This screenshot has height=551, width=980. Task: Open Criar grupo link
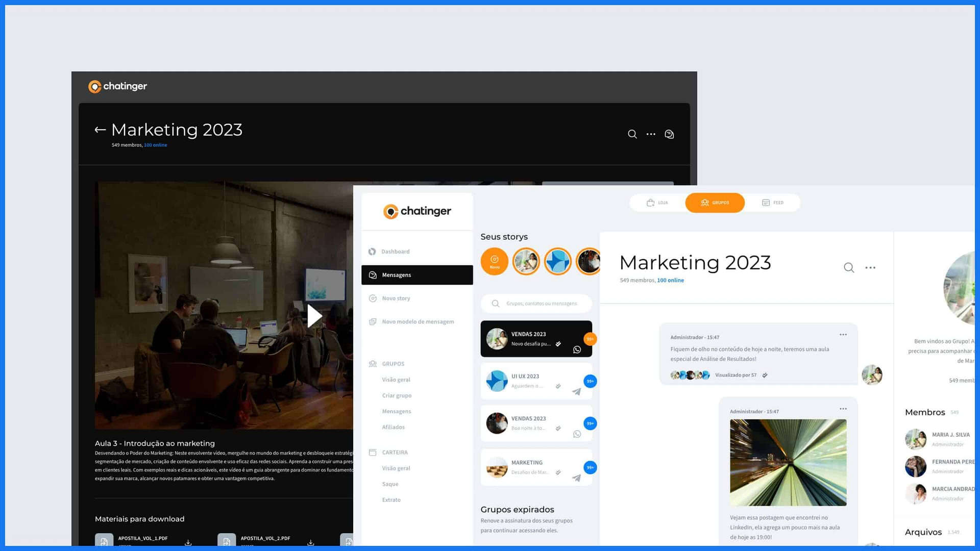pyautogui.click(x=397, y=395)
